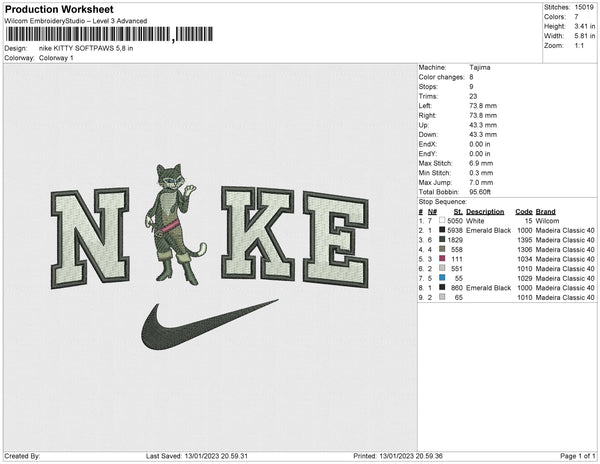Image resolution: width=600 pixels, height=464 pixels.
Task: Click 'Wilcom EmbroideryStudio – Level 3 Advanced' text
Action: [x=76, y=21]
